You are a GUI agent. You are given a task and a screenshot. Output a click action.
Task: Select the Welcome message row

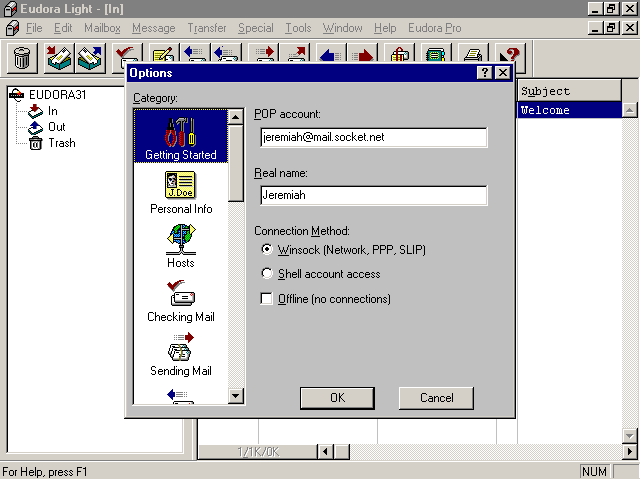pyautogui.click(x=569, y=110)
